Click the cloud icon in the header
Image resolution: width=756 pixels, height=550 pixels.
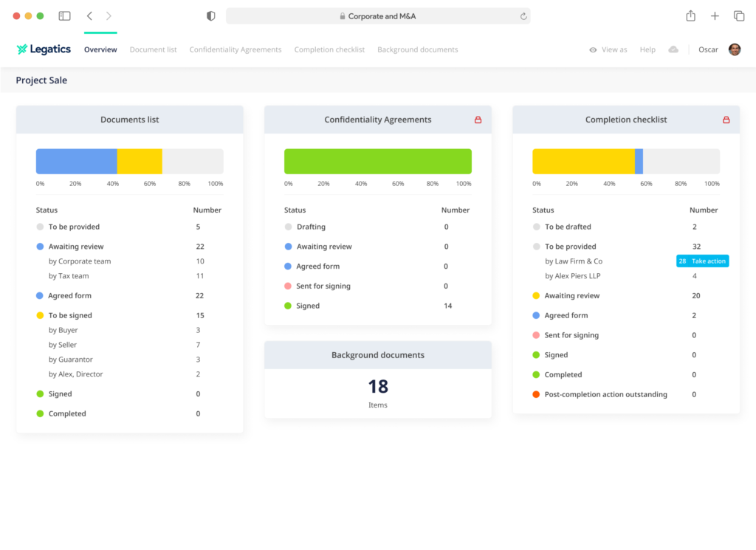point(673,49)
